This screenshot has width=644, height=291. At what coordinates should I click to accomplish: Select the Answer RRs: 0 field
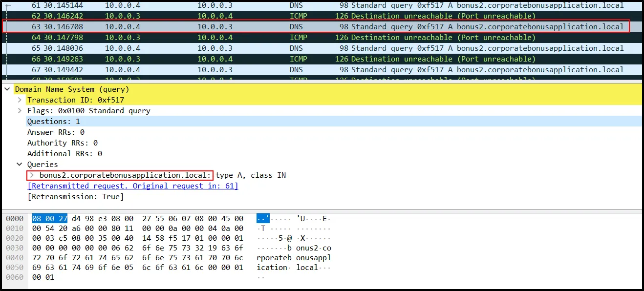(56, 132)
